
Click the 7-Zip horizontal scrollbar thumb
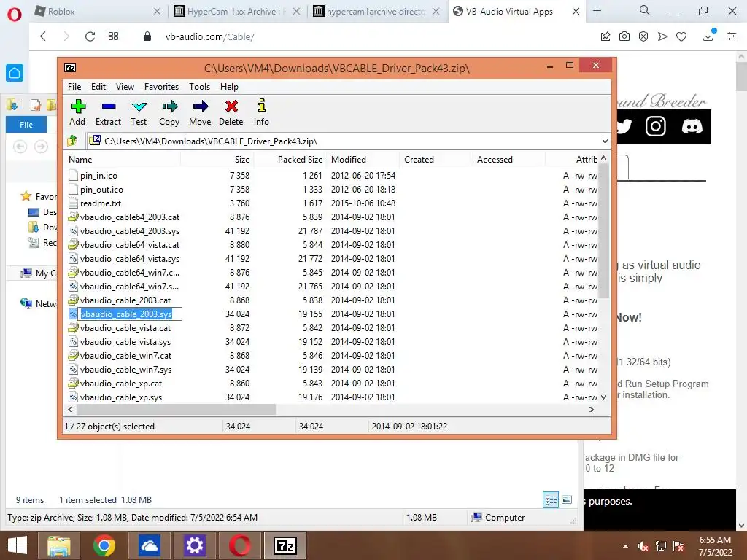[177, 410]
